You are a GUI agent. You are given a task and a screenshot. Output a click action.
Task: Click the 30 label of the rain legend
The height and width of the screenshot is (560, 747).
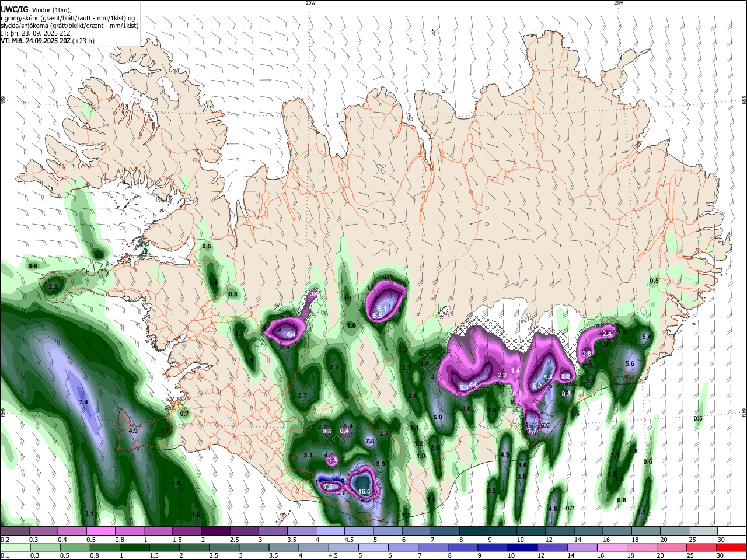tap(721, 556)
